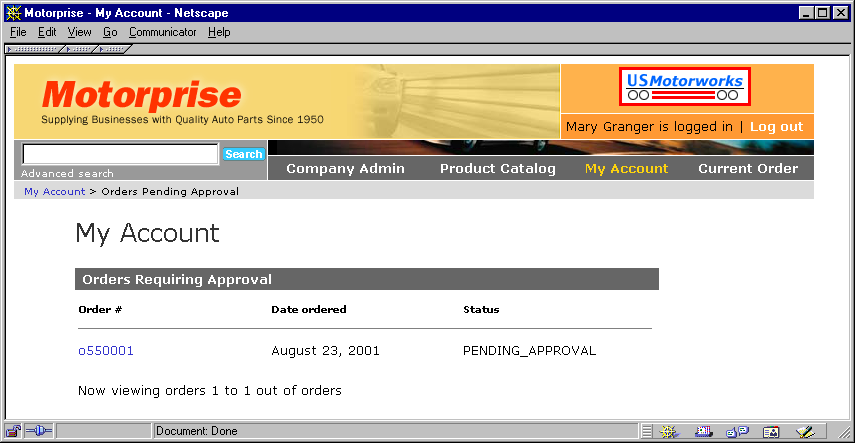Go to Product Catalog tab

497,169
